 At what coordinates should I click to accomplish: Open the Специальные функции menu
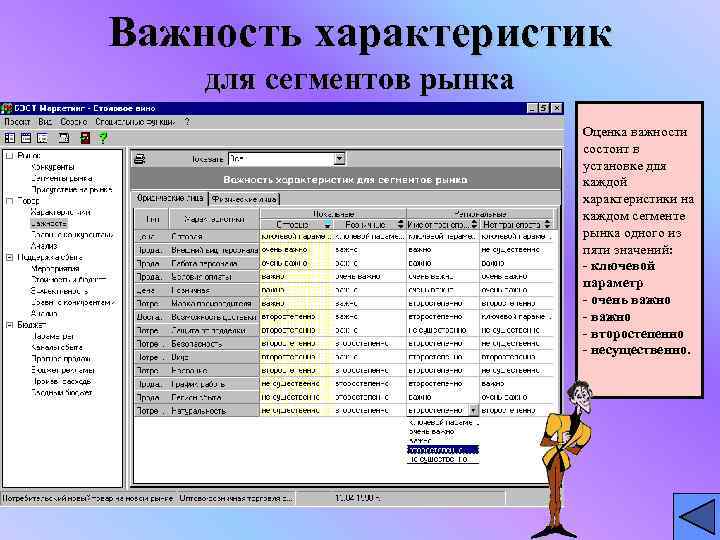[x=135, y=122]
